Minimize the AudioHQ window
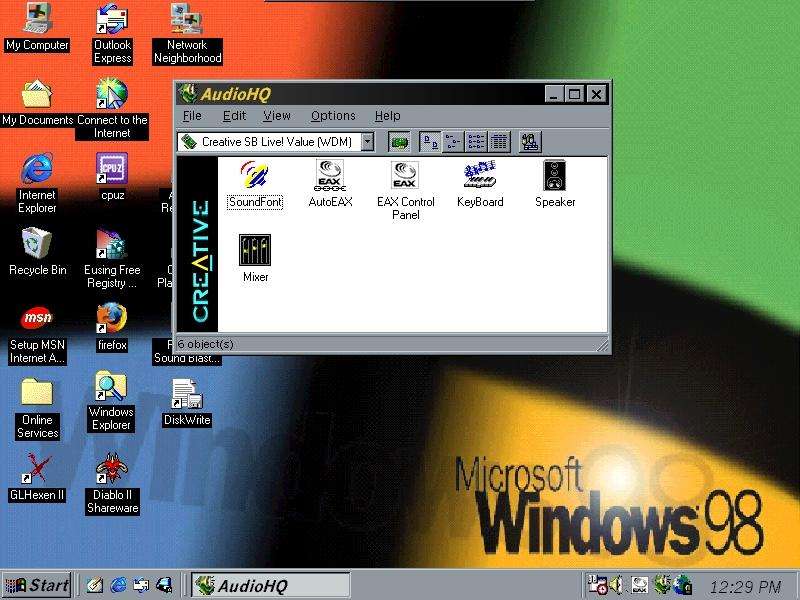Viewport: 800px width, 600px height. point(555,94)
